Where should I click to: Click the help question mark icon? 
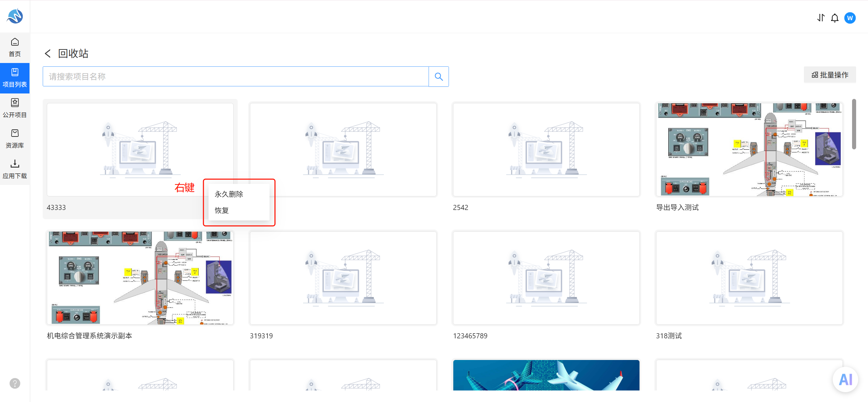[x=15, y=383]
